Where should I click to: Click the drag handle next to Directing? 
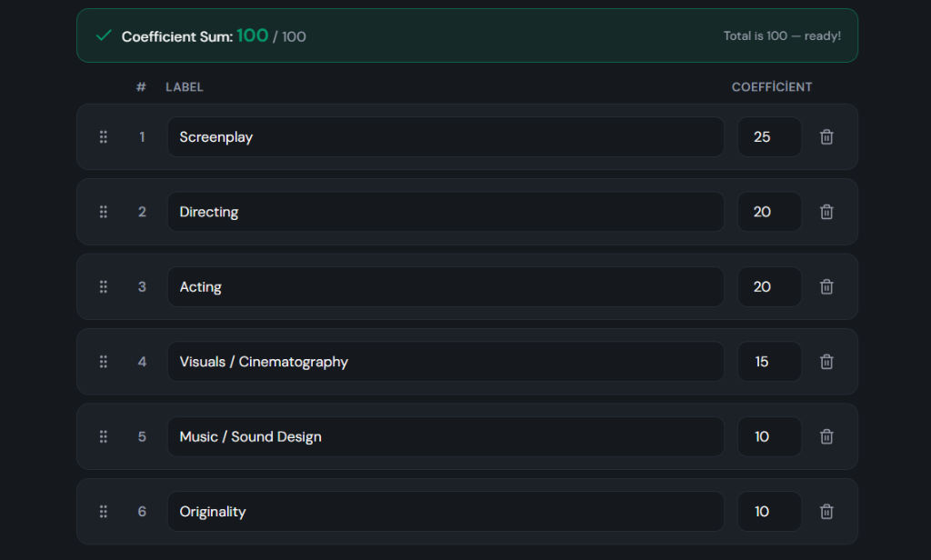tap(104, 212)
